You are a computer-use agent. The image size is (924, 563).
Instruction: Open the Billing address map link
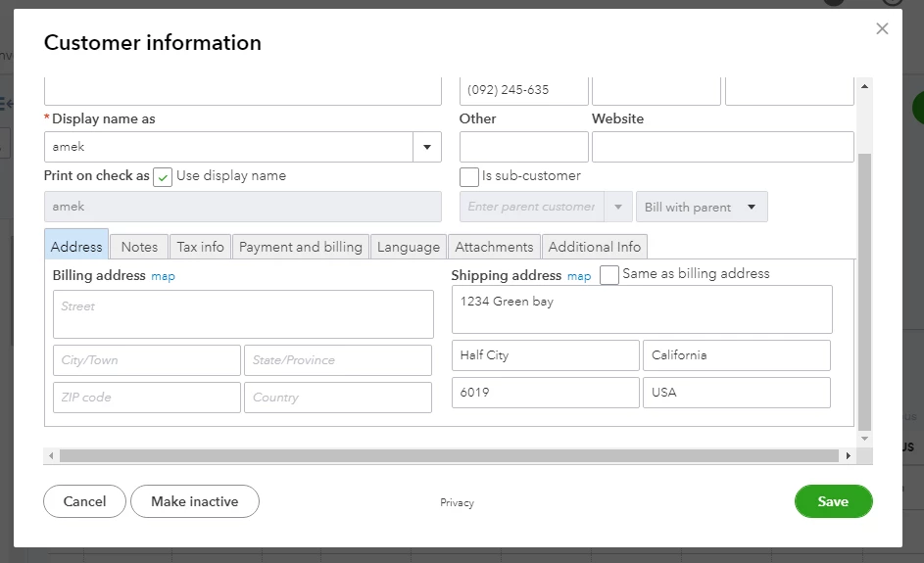coord(164,276)
